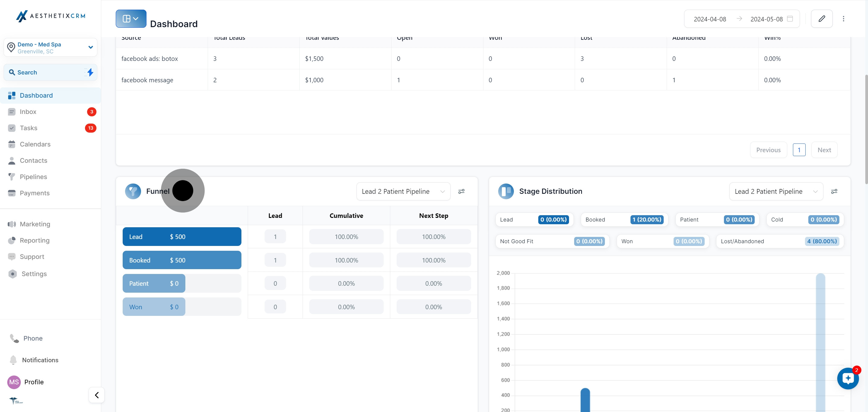The image size is (868, 412).
Task: Click the Previous pagination button
Action: coord(768,150)
